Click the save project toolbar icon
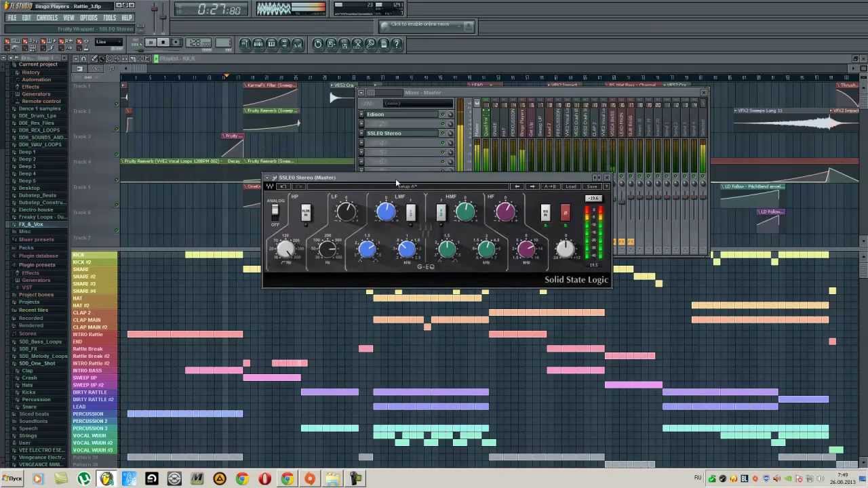Screen dimensions: 868x488 332,44
